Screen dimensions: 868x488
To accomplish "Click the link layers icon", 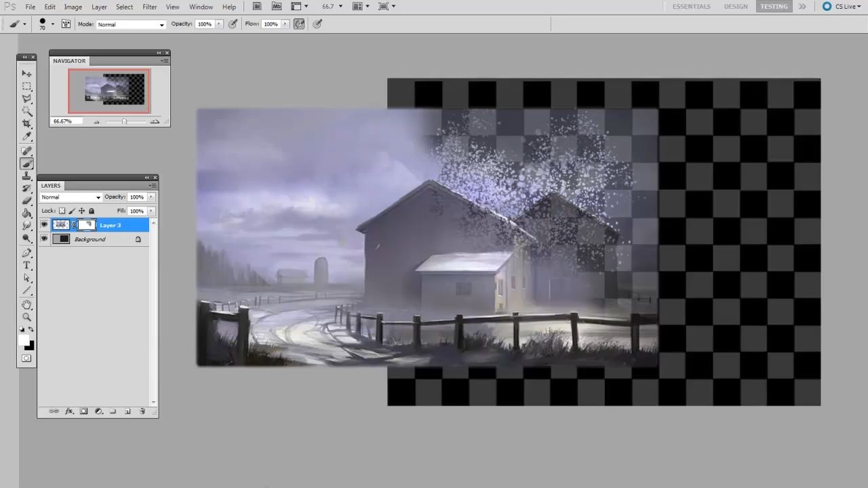I will (x=54, y=411).
